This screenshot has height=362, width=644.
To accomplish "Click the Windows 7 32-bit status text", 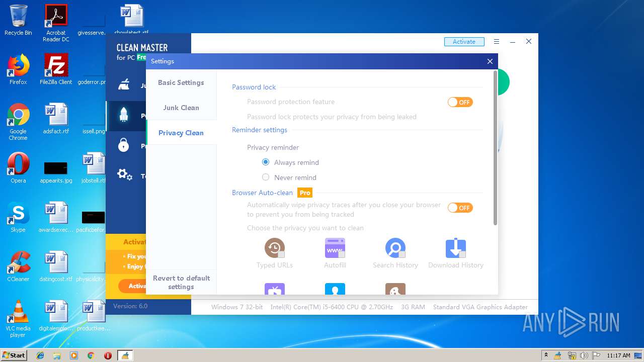I will click(x=237, y=307).
